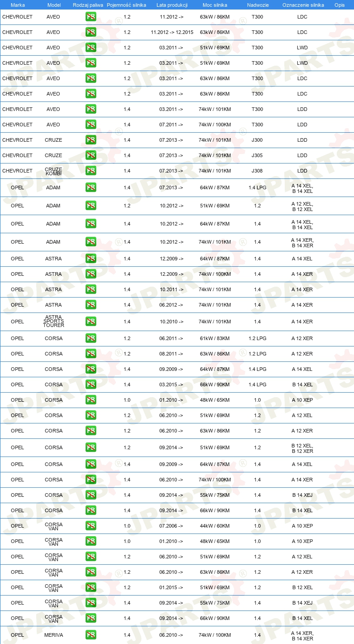
Task: Select the 'ASTRA SPORTS TOURER' model cell
Action: point(53,322)
